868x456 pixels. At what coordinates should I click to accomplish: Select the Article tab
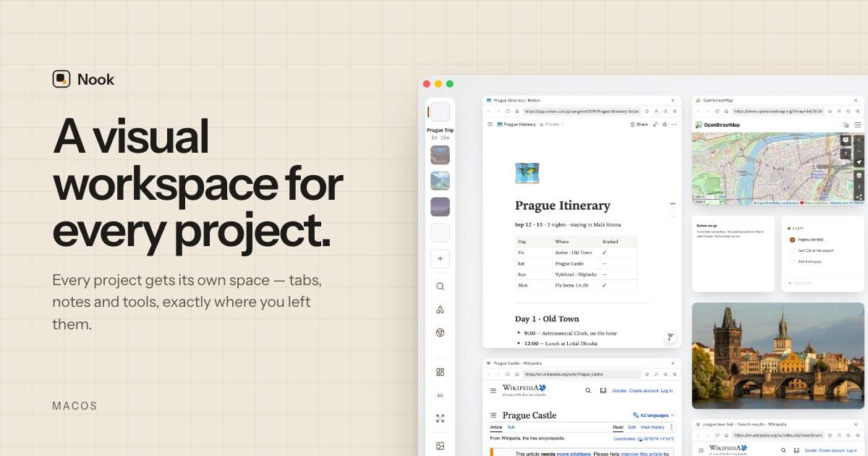coord(496,428)
